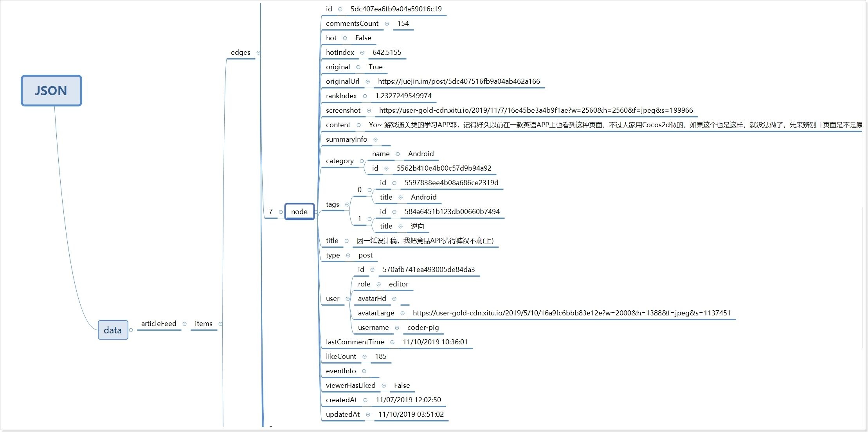
Task: Collapse the user branch toggle
Action: click(x=348, y=299)
